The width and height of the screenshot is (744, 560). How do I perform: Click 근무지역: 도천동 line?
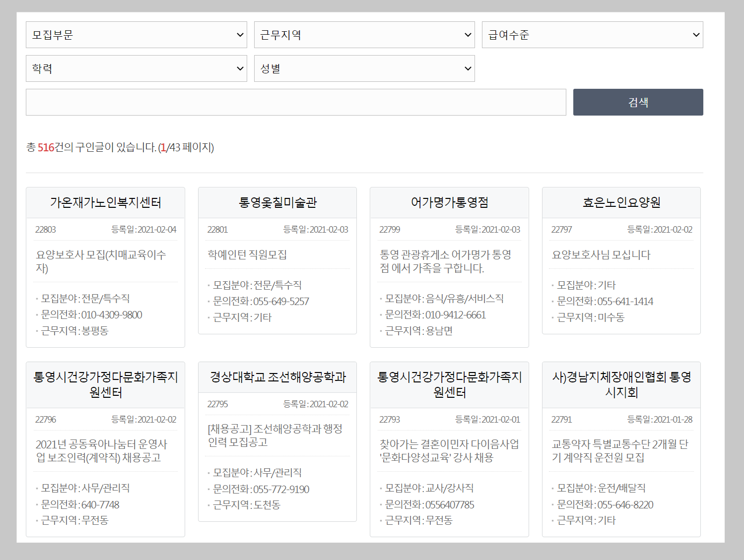(247, 505)
